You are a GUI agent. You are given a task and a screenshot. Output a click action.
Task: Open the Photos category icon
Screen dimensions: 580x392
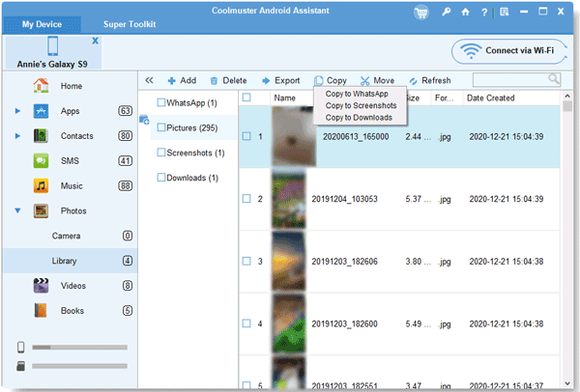[41, 210]
